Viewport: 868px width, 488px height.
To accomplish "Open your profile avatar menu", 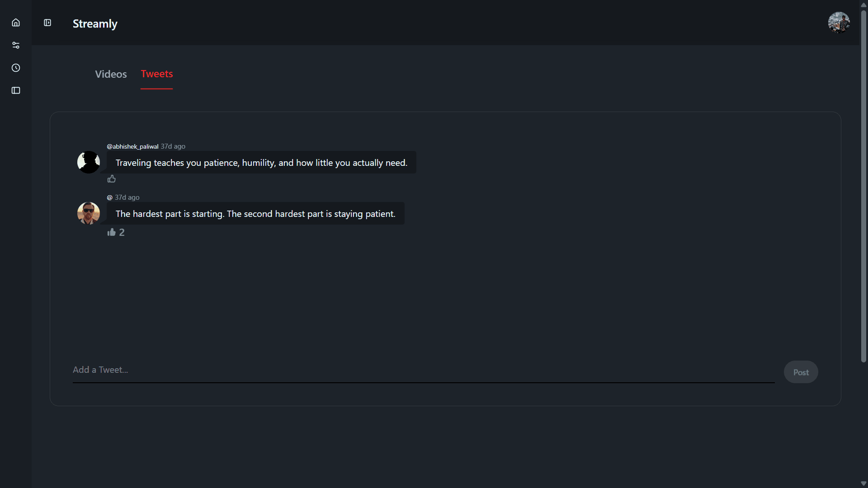I will [839, 23].
